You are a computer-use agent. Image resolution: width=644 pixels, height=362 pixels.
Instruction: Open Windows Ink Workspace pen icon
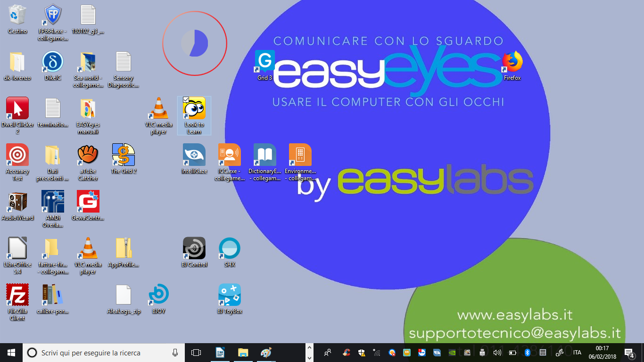point(560,353)
